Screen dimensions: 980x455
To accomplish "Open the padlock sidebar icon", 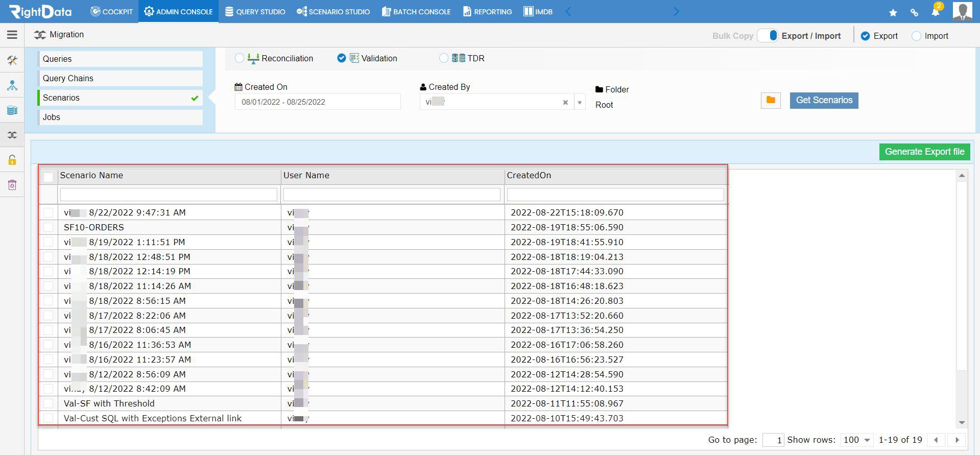I will [12, 160].
